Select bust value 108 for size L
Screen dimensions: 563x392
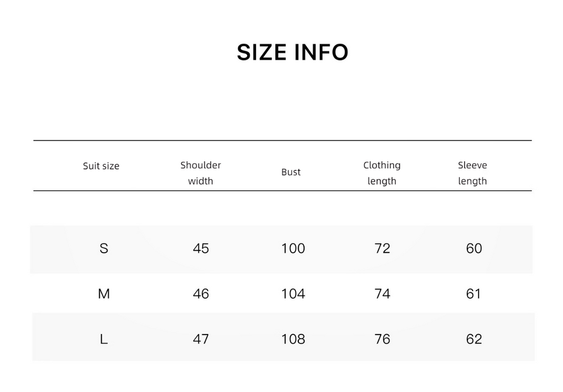pos(293,339)
